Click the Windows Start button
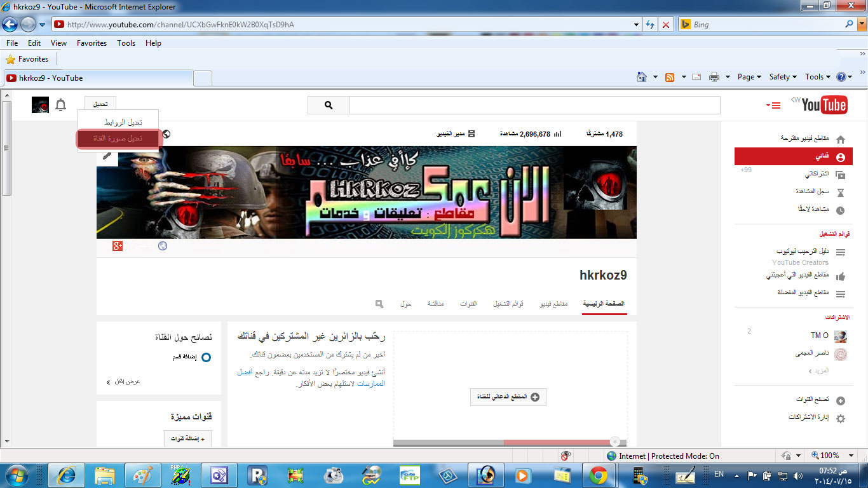Screen dimensions: 868x488 (17, 475)
